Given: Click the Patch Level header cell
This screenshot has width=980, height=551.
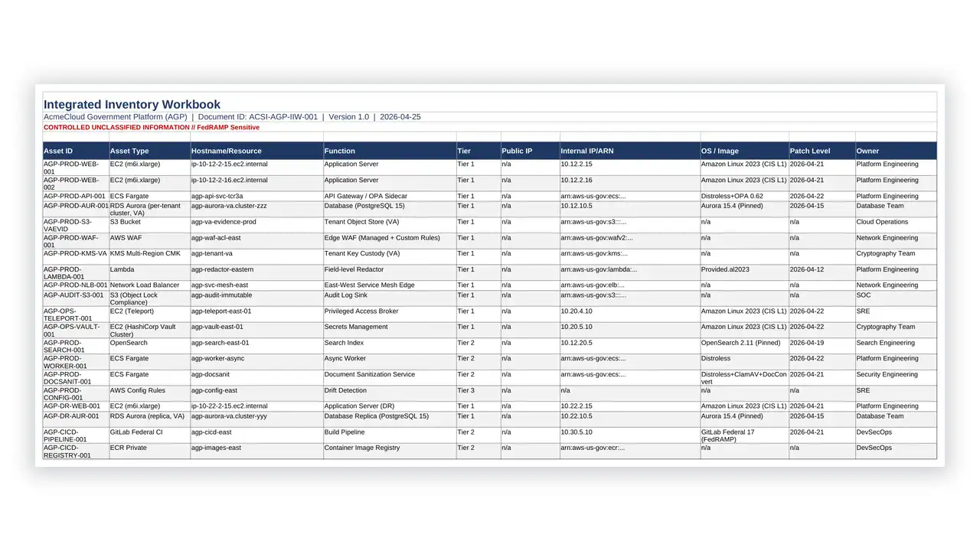Looking at the screenshot, I should coord(822,151).
